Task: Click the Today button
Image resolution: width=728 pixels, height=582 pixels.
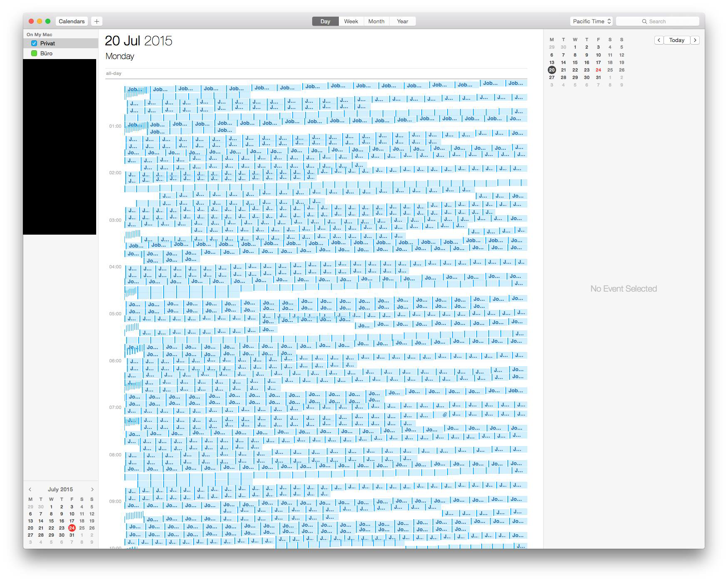Action: tap(677, 40)
